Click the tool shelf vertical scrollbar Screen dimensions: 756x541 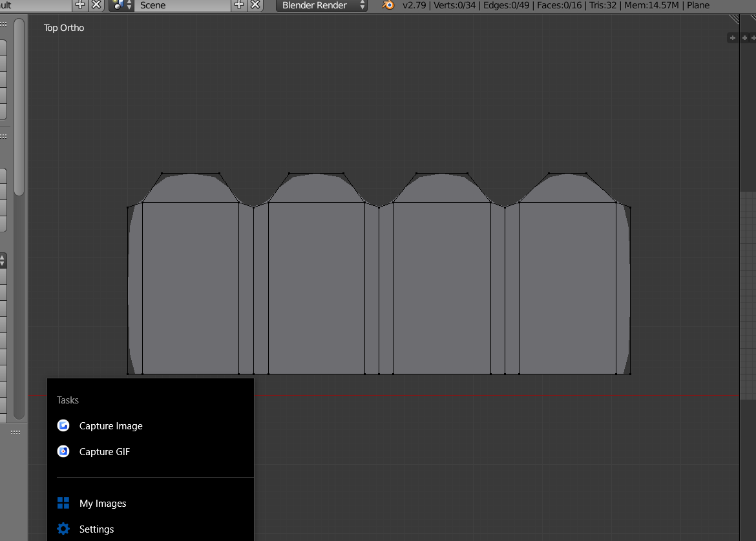tap(19, 107)
